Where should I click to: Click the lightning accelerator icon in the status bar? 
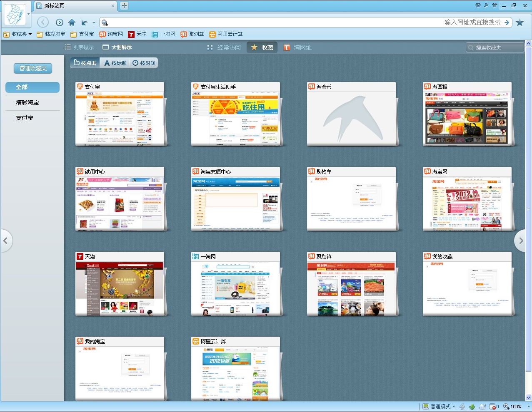click(462, 407)
